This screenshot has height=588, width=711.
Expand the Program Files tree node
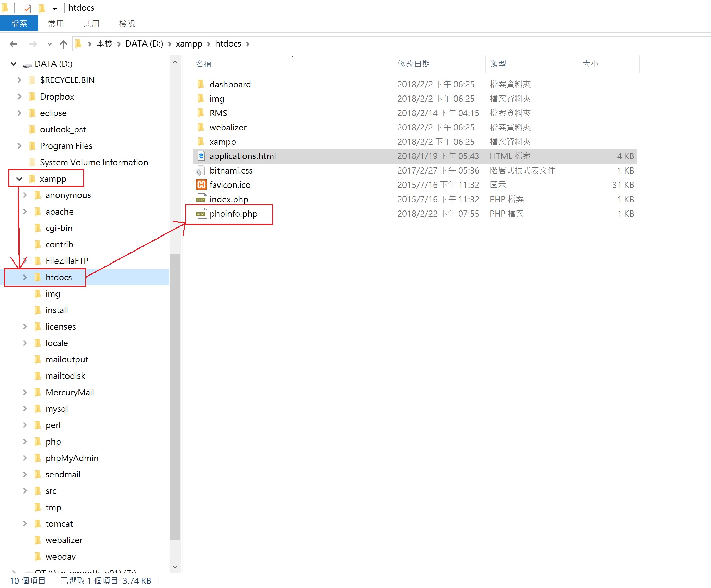coord(19,146)
